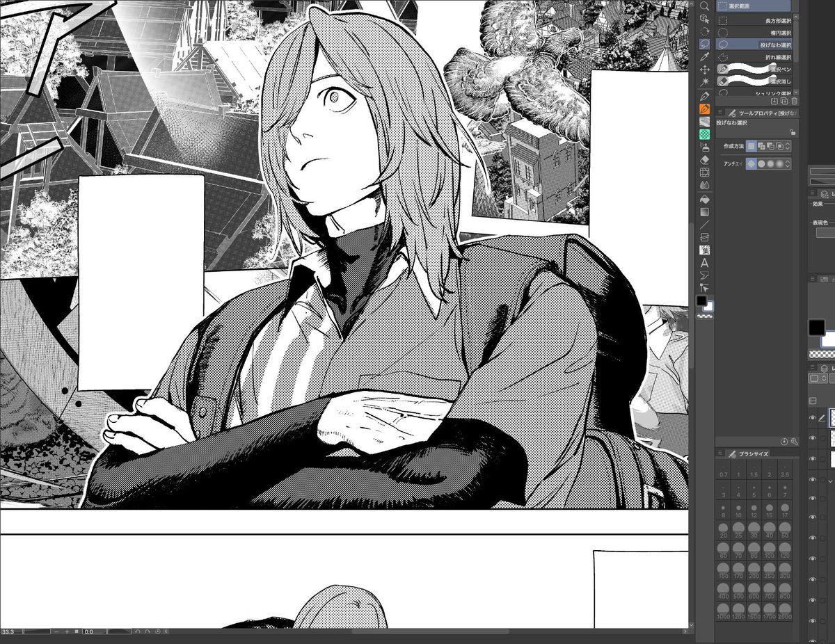Screen dimensions: 835x644
Task: Click the duplicate sub tool icon
Action: tap(784, 101)
